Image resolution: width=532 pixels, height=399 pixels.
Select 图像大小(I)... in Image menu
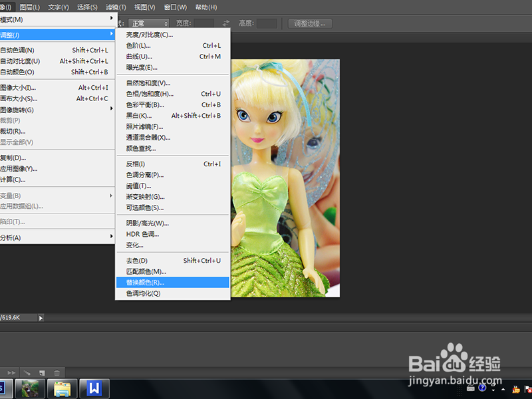[x=57, y=88]
